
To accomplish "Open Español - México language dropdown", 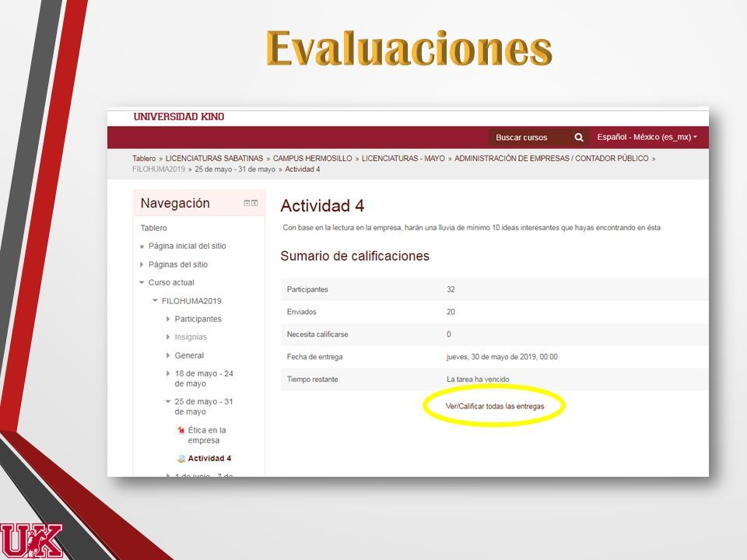I will (x=647, y=137).
